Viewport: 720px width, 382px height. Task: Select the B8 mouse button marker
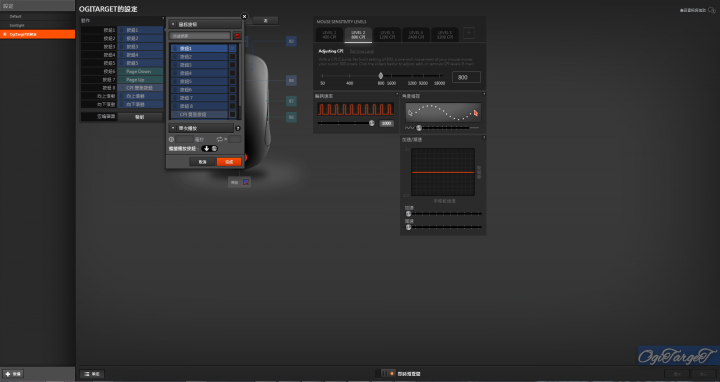291,80
